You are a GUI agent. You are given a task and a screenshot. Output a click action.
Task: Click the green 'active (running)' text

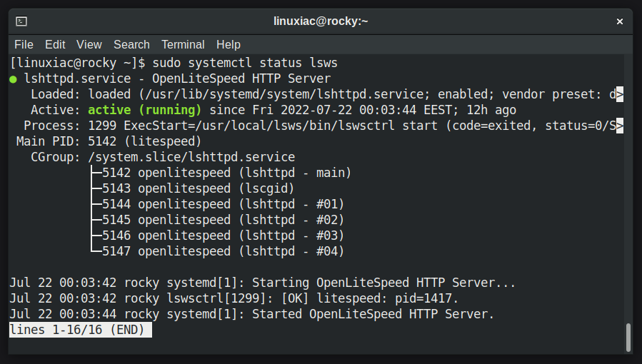[144, 110]
